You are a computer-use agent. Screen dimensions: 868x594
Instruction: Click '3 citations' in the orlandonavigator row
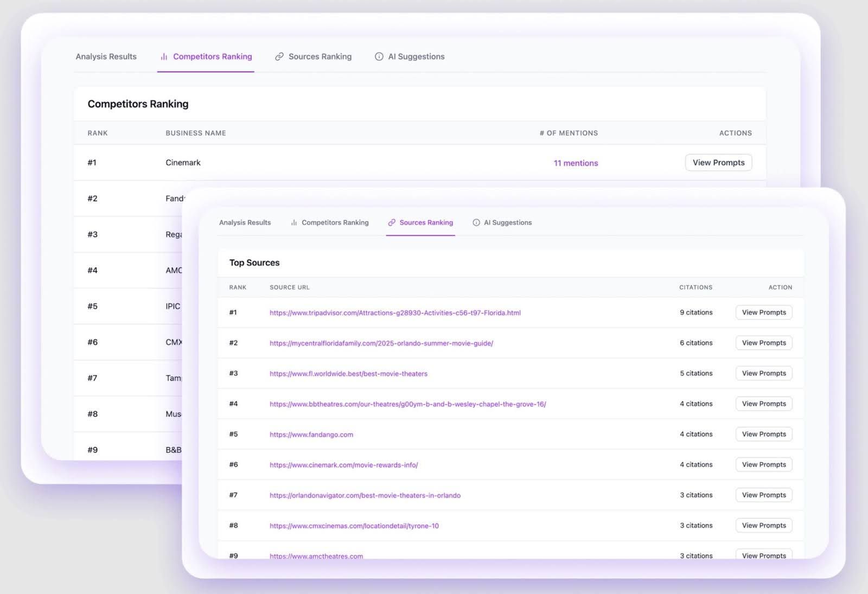click(697, 495)
